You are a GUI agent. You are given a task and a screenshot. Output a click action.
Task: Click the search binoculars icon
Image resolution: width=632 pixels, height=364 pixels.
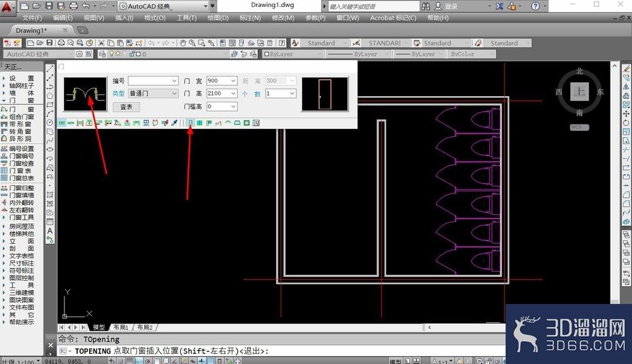[426, 6]
